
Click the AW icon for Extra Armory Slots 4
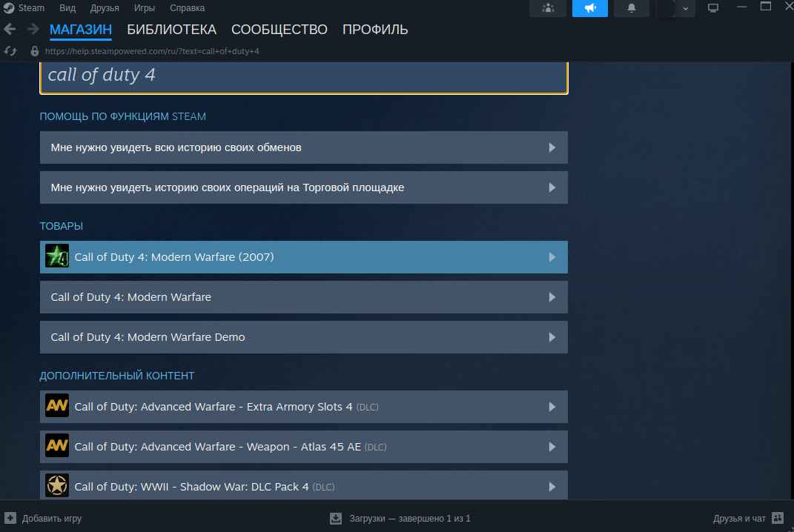[x=57, y=406]
